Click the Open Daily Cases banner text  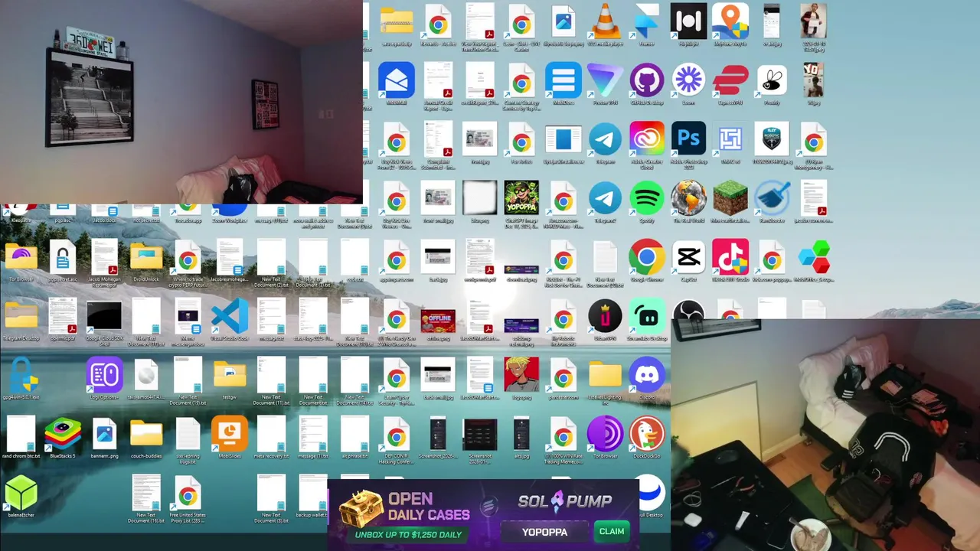428,507
